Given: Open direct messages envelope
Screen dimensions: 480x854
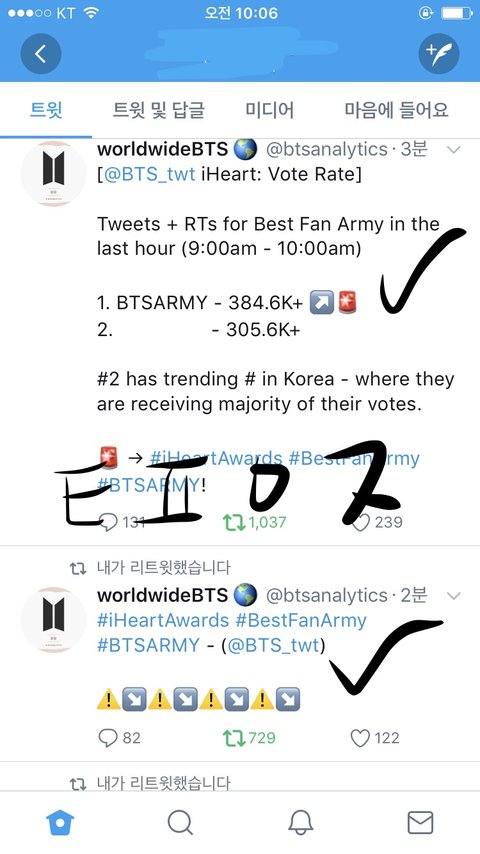Looking at the screenshot, I should click(421, 822).
